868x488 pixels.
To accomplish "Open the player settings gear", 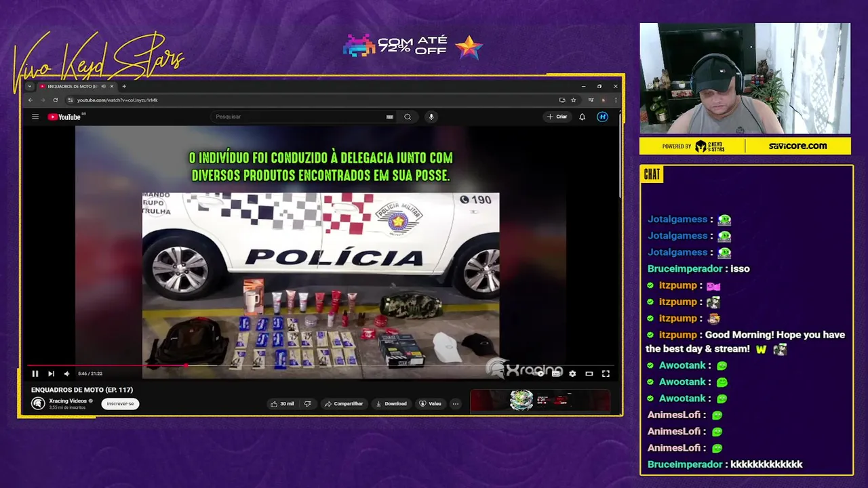I will (572, 373).
